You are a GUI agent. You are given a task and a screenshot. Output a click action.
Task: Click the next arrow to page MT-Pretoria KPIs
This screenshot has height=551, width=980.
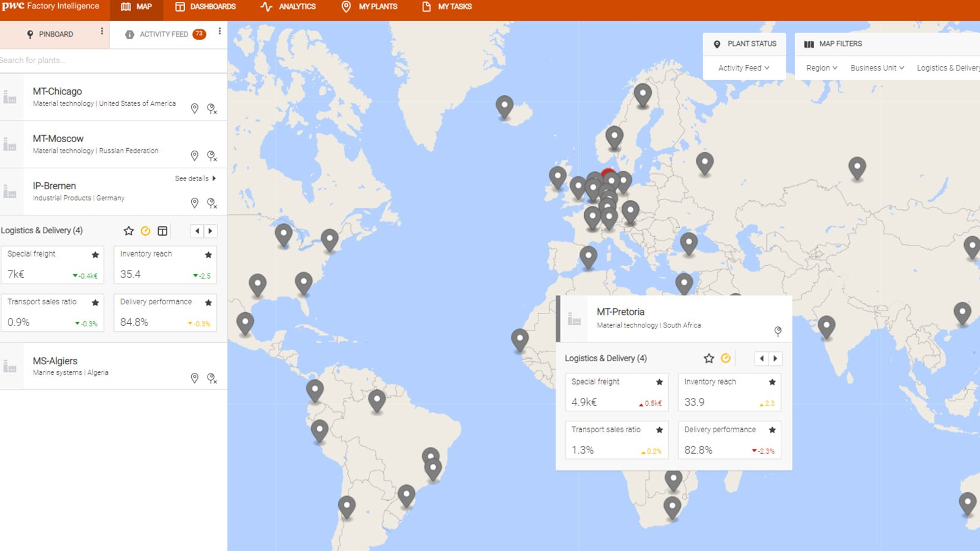click(776, 359)
